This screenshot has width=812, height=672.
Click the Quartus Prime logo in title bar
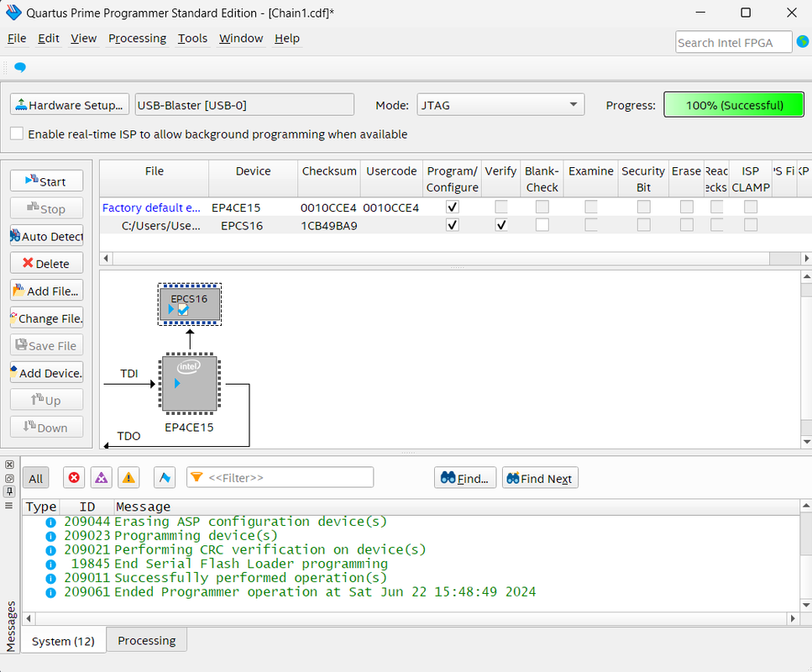click(x=13, y=13)
